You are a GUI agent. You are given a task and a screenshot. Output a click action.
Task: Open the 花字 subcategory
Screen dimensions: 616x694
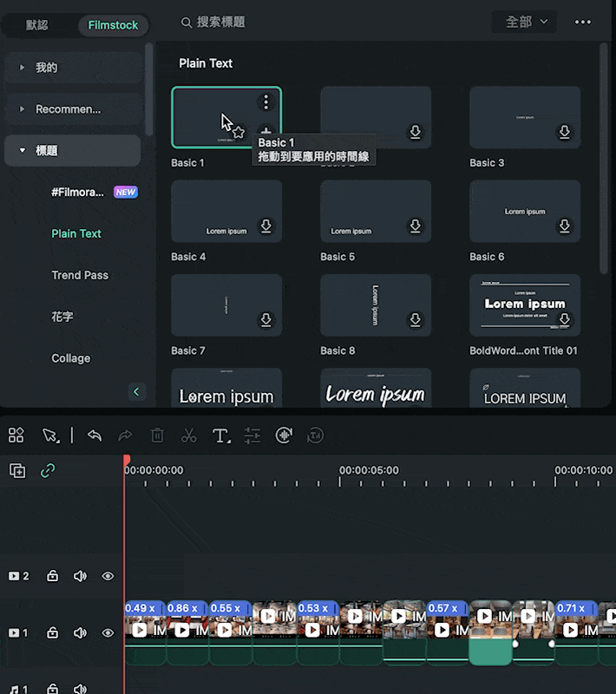[x=62, y=317]
